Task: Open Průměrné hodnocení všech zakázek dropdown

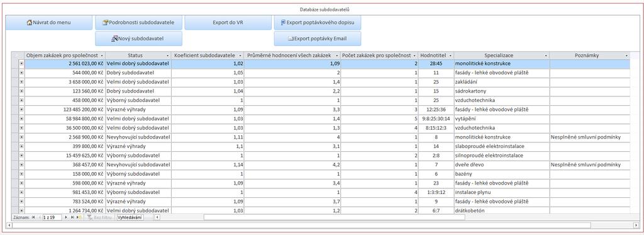Action: pyautogui.click(x=337, y=55)
